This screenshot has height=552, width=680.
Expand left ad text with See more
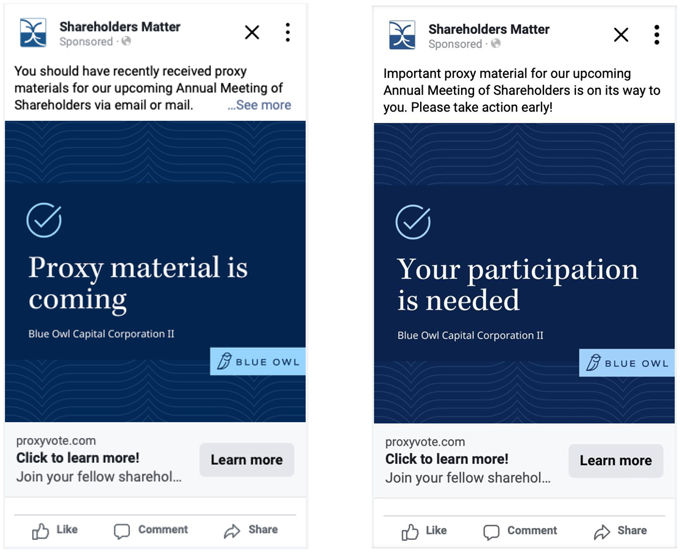tap(259, 105)
